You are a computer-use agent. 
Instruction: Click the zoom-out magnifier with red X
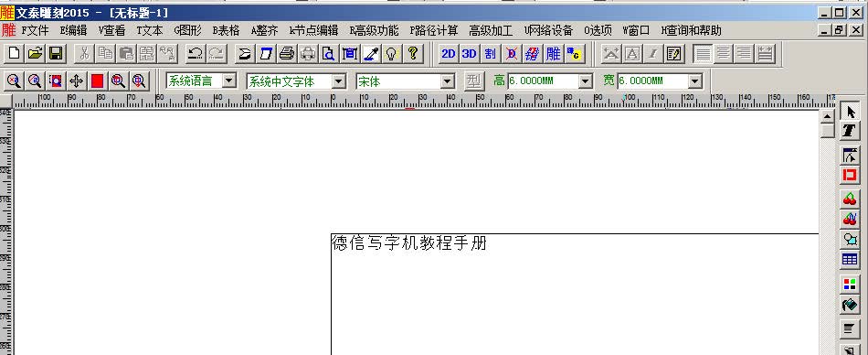pos(14,81)
